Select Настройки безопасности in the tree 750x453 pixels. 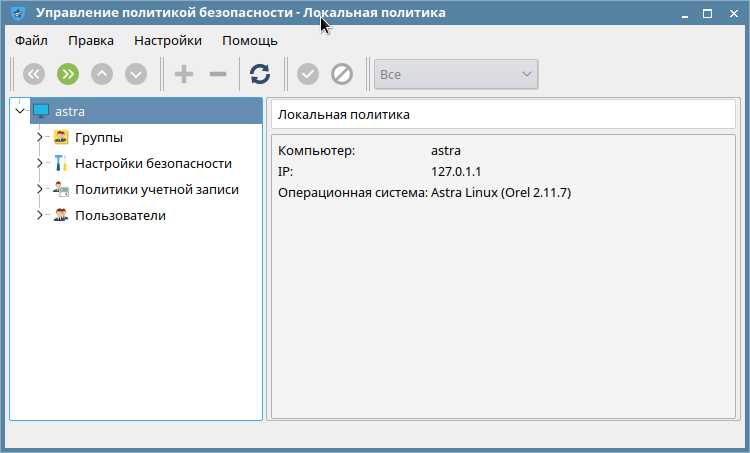(154, 163)
